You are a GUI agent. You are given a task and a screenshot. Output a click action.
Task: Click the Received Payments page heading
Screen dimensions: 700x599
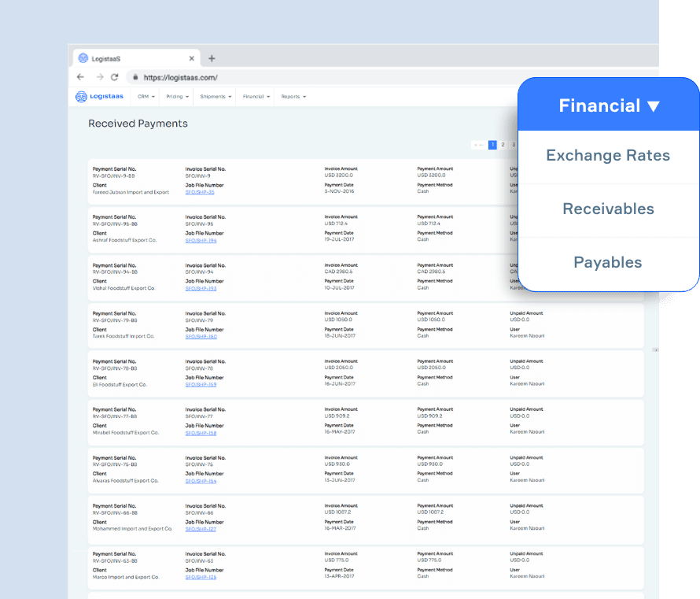[138, 124]
